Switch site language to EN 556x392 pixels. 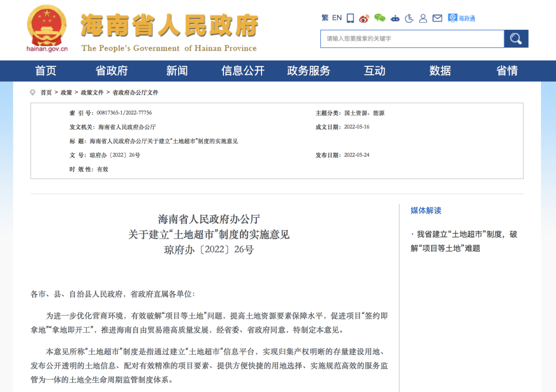336,18
